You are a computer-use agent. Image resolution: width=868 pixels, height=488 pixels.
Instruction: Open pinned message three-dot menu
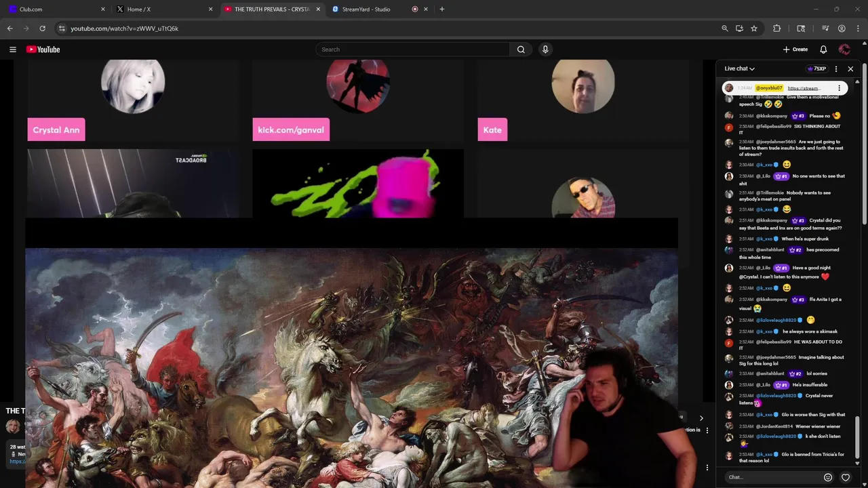(x=839, y=88)
